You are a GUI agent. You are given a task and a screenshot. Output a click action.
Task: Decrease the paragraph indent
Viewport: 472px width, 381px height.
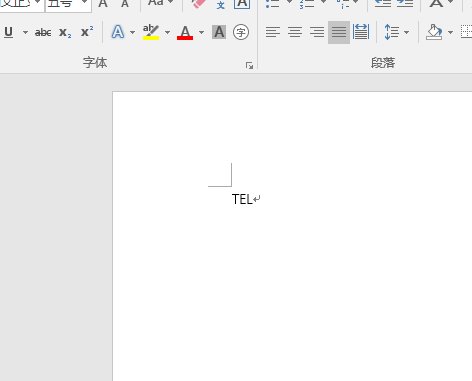(x=382, y=3)
